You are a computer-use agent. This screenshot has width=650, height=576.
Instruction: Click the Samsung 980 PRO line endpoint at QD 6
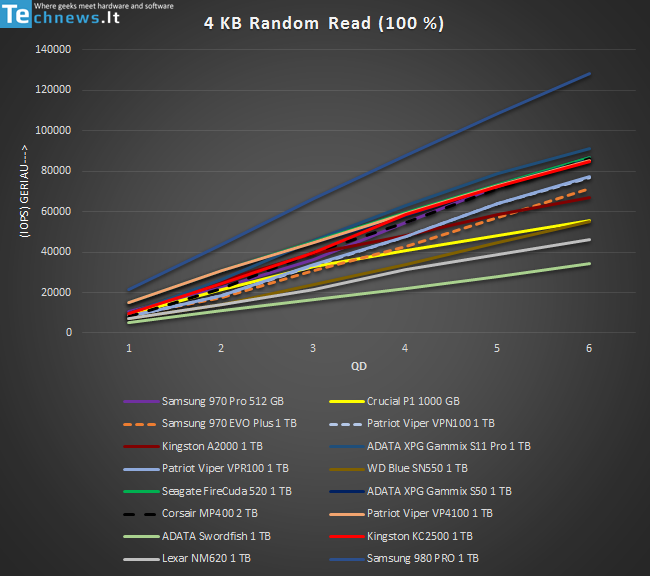pos(589,74)
